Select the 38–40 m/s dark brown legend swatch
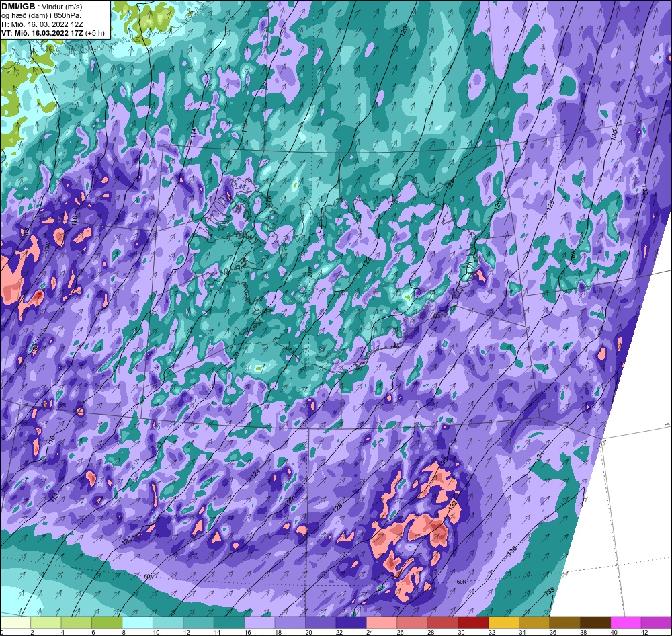This screenshot has height=636, width=672. tap(595, 623)
